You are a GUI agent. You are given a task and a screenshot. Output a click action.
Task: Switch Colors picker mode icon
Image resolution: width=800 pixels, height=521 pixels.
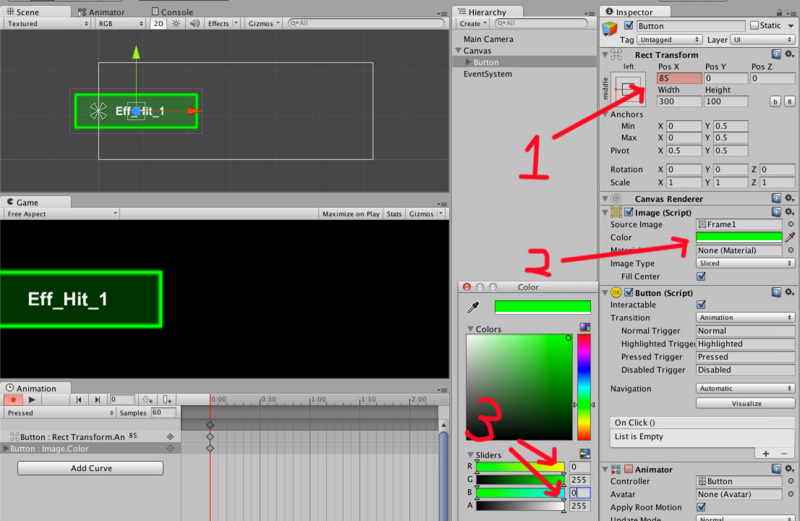click(585, 327)
